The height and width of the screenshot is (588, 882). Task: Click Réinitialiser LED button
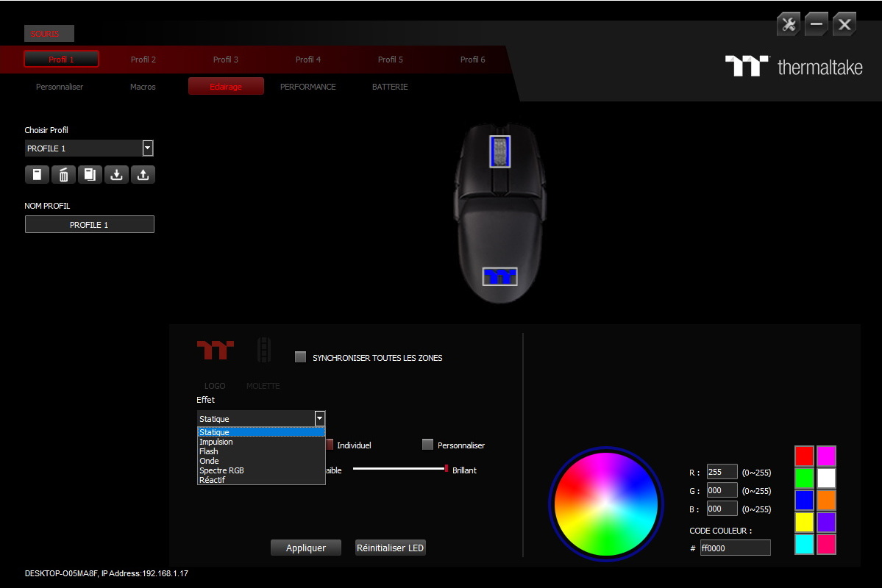(390, 548)
